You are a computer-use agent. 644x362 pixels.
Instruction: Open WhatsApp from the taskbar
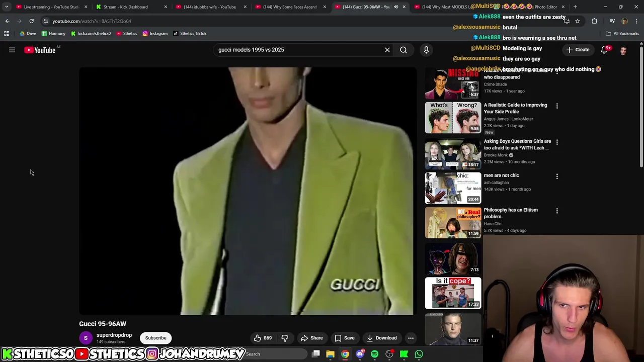[x=419, y=354]
